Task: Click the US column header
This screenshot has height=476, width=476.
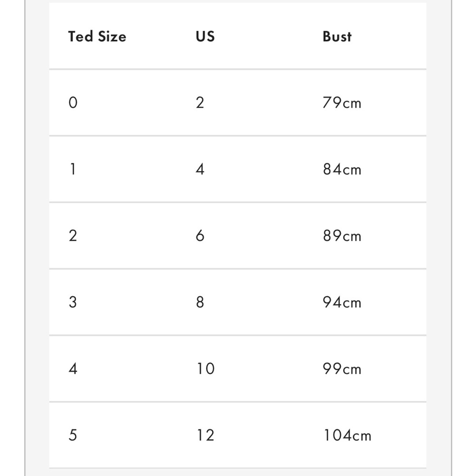Action: pyautogui.click(x=205, y=37)
